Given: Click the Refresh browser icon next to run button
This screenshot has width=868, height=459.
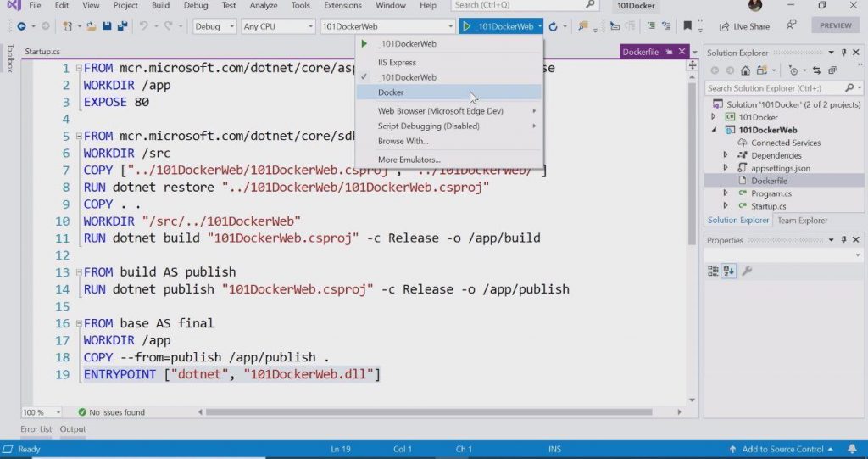Looking at the screenshot, I should pyautogui.click(x=553, y=26).
